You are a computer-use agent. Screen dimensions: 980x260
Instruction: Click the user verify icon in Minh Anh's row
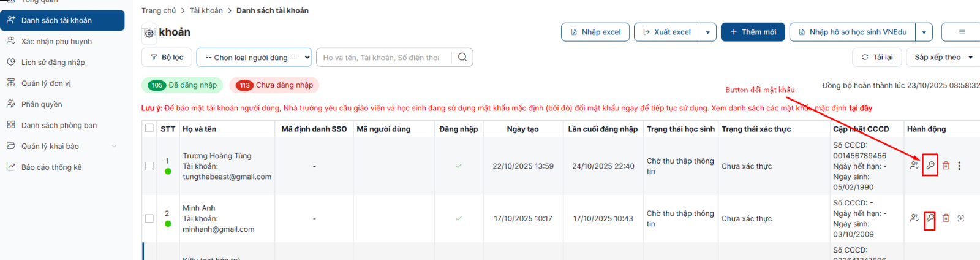coord(914,218)
